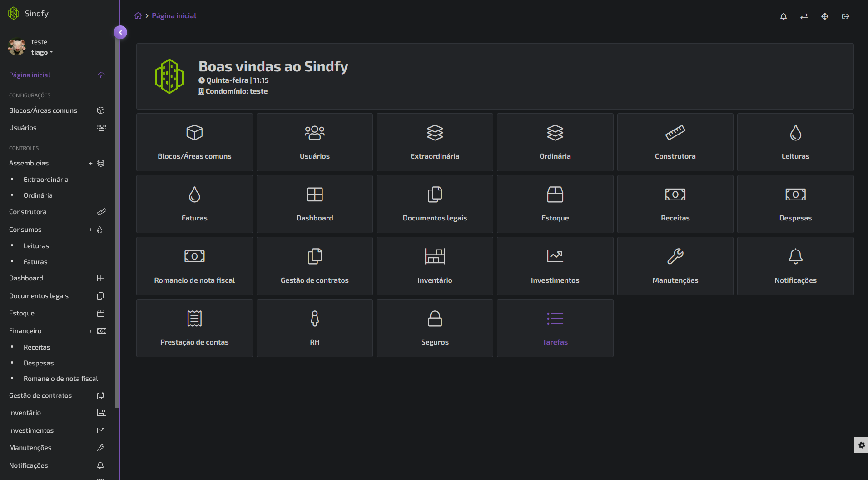Select Documentos legais in sidebar menu
Image resolution: width=868 pixels, height=480 pixels.
click(39, 296)
